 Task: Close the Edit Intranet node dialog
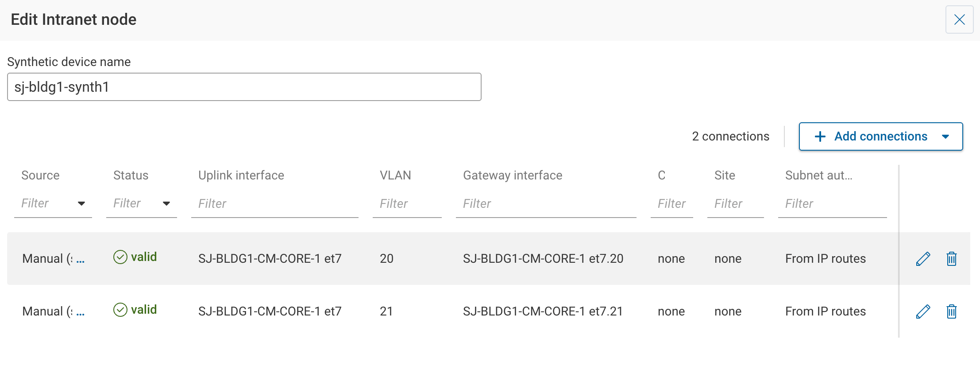(959, 19)
